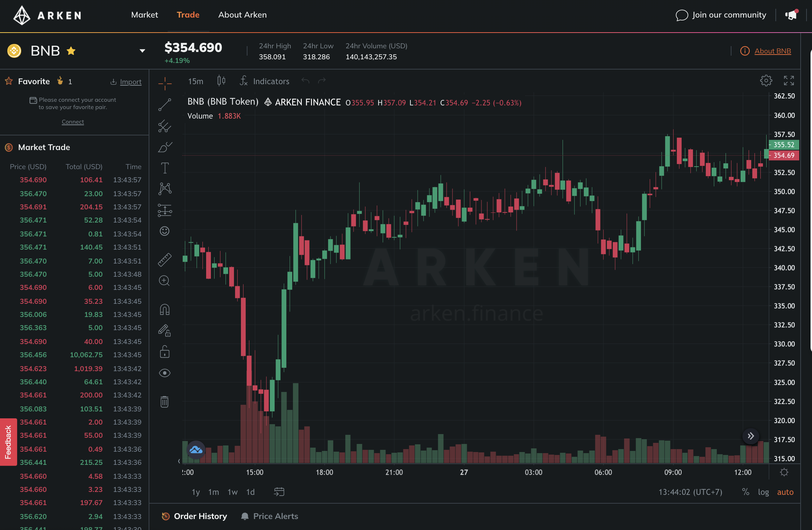Toggle BNB favorite star
The width and height of the screenshot is (812, 530).
[71, 51]
